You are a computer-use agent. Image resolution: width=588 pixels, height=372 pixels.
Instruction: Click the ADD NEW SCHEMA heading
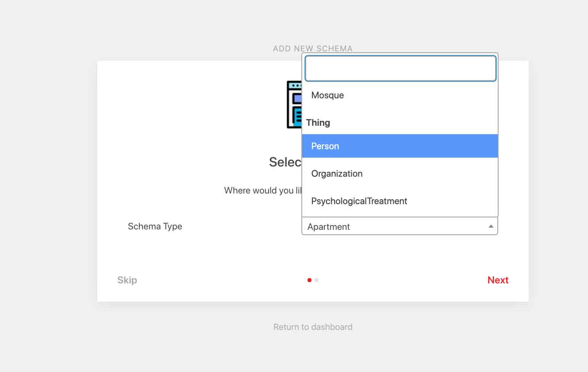coord(313,49)
